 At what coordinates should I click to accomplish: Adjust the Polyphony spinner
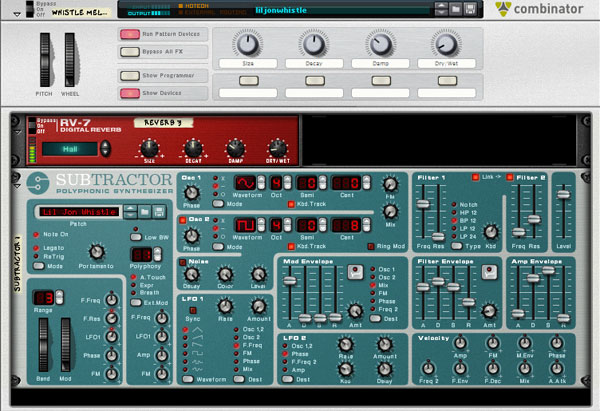pos(157,254)
